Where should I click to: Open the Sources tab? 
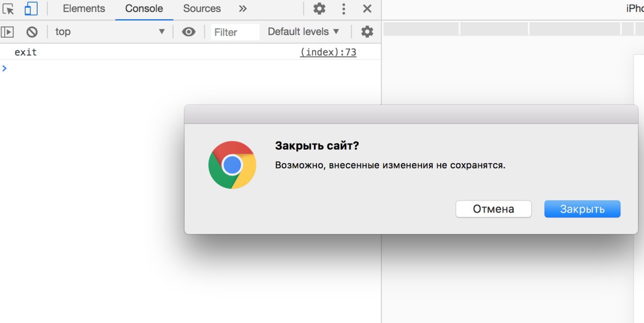point(202,9)
